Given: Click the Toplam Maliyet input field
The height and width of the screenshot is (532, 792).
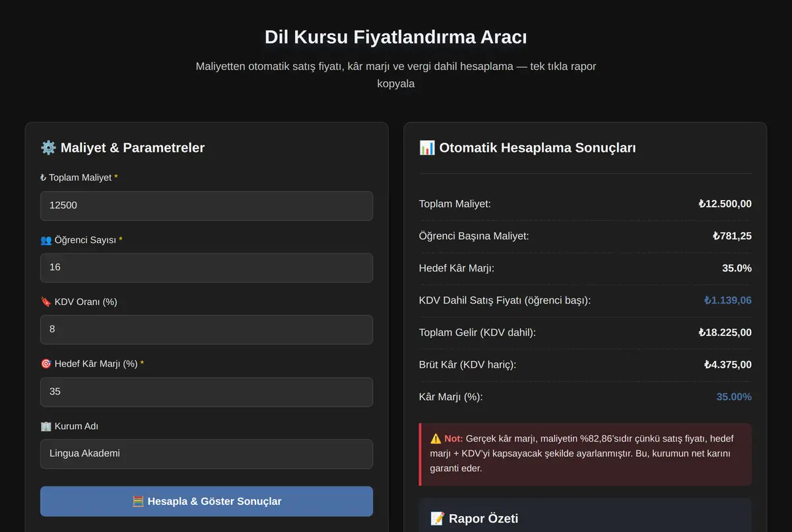Looking at the screenshot, I should pyautogui.click(x=207, y=206).
